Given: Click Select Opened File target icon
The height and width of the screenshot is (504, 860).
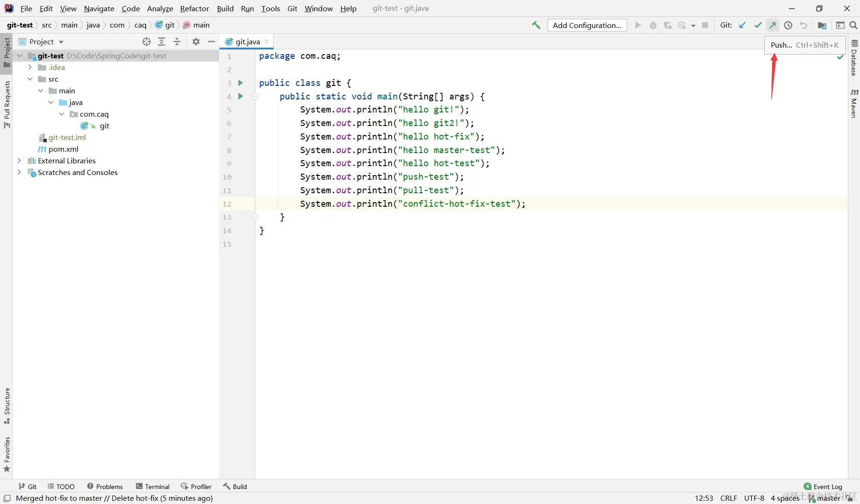Looking at the screenshot, I should (x=147, y=42).
